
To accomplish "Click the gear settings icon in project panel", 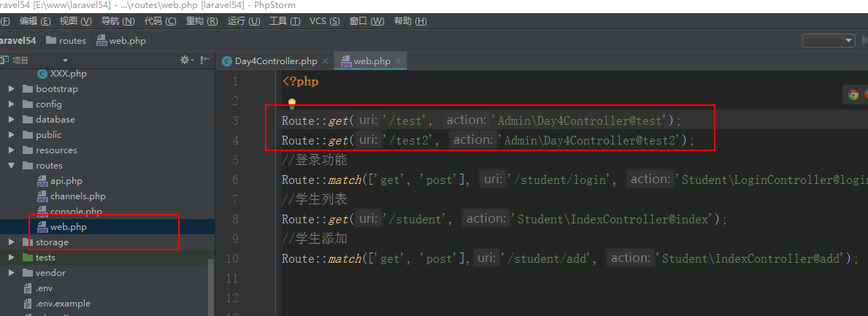I will coord(184,60).
